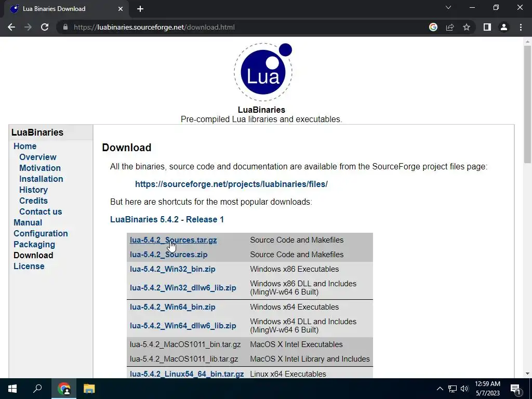532x399 pixels.
Task: Click the 'Windows x86 Executables' description
Action: pos(295,269)
